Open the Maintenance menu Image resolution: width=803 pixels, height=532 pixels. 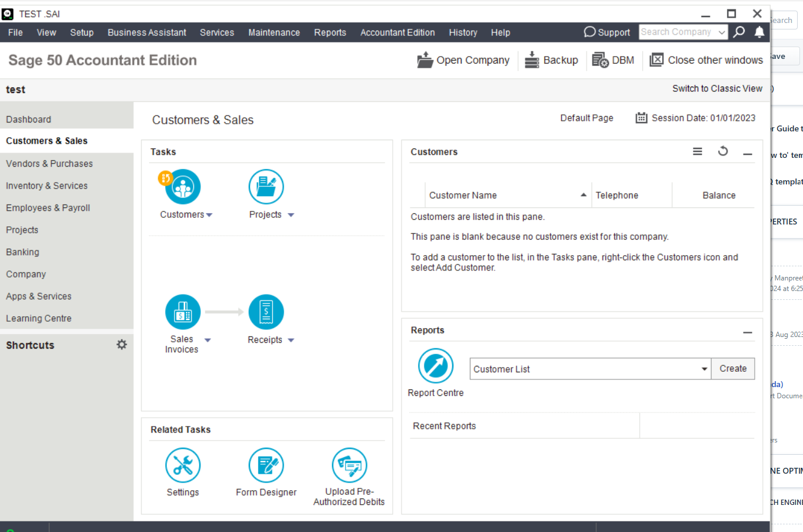click(x=274, y=32)
